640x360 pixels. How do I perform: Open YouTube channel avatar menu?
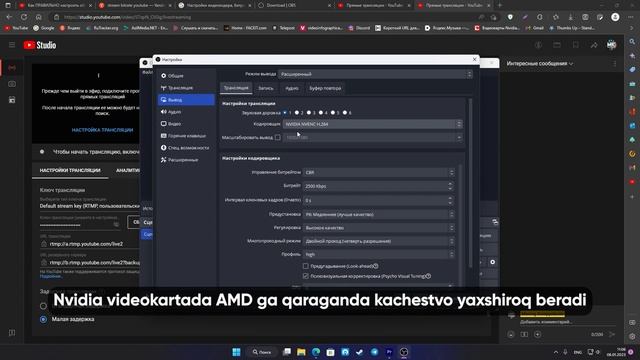pos(611,45)
